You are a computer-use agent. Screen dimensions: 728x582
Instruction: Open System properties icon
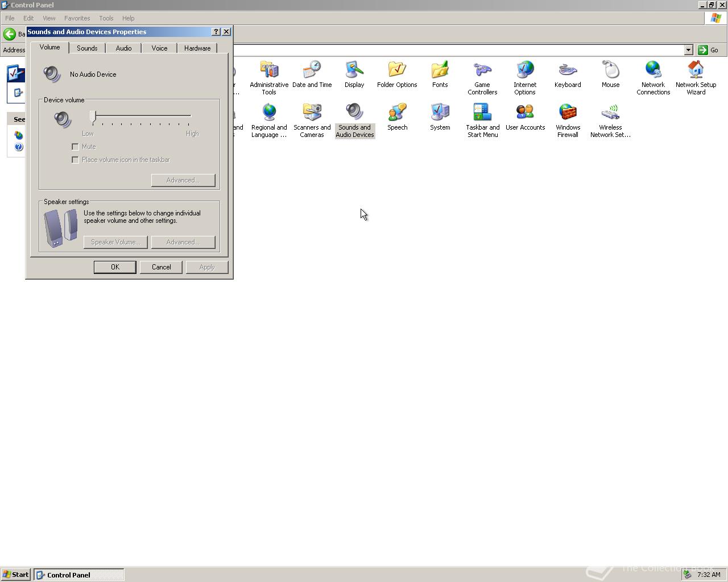coord(440,117)
